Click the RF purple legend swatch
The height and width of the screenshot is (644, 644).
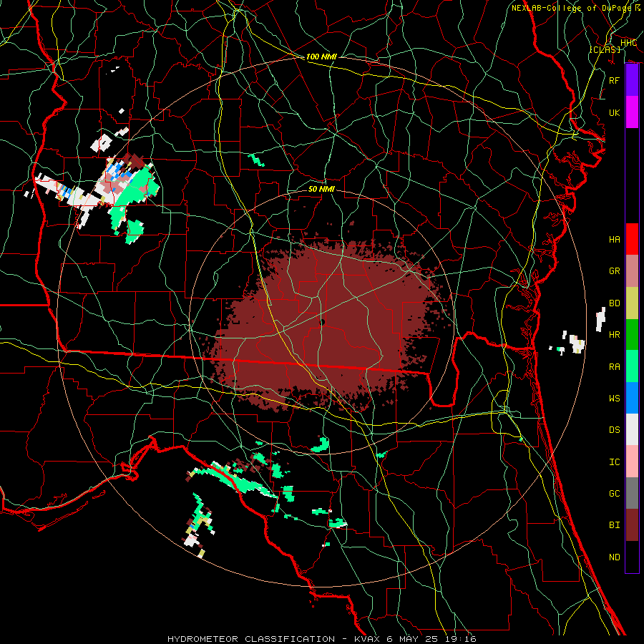[632, 80]
